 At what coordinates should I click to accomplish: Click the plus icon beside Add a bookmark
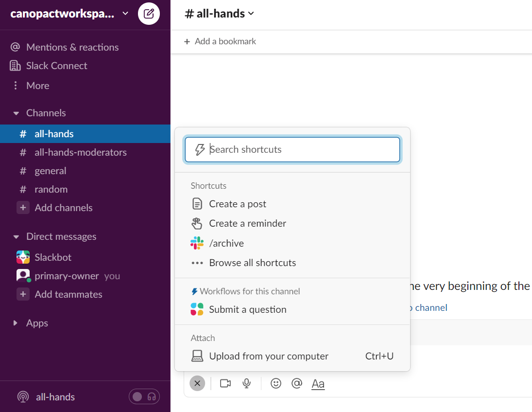tap(187, 41)
